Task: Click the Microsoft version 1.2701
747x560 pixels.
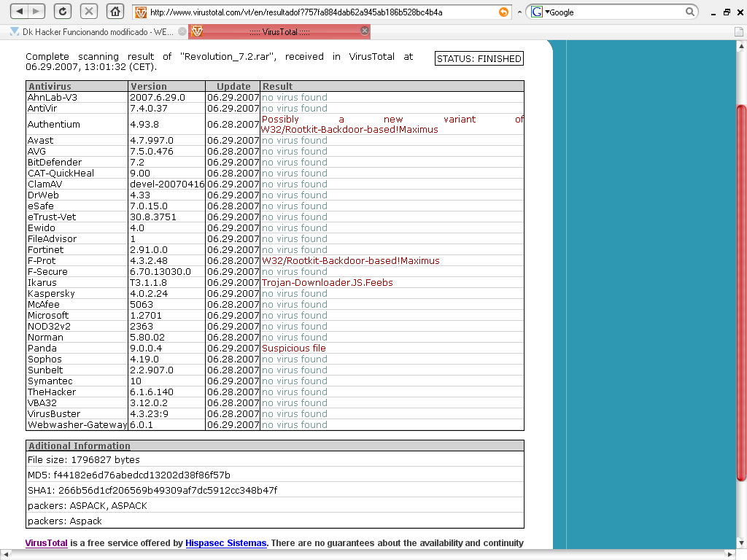Action: click(146, 315)
